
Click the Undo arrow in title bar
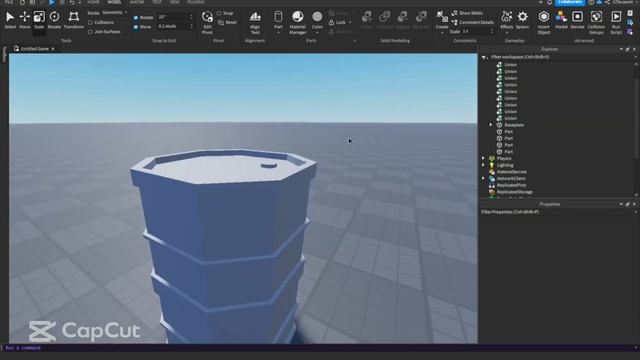[72, 2]
